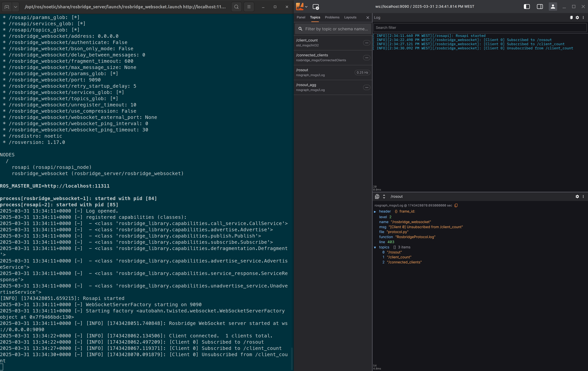Click the /rosout topic path input
The width and height of the screenshot is (588, 371).
(396, 197)
